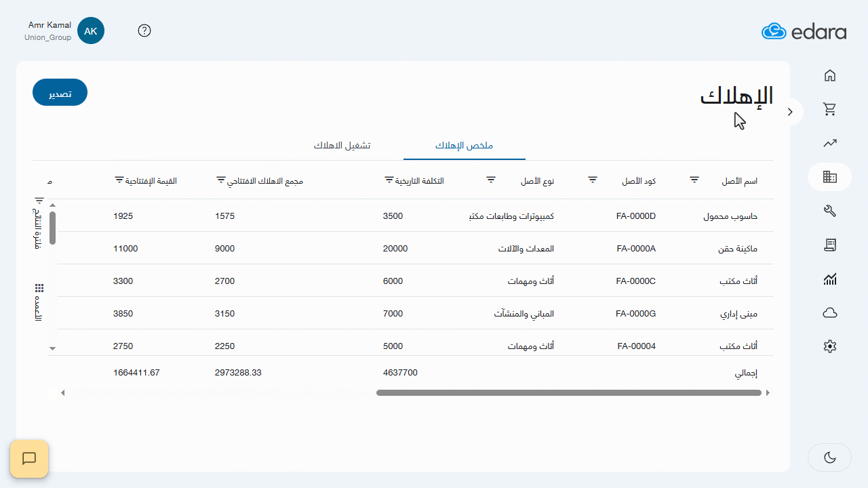Expand the sidebar with chevron arrow
Viewport: 868px width, 488px height.
point(790,112)
